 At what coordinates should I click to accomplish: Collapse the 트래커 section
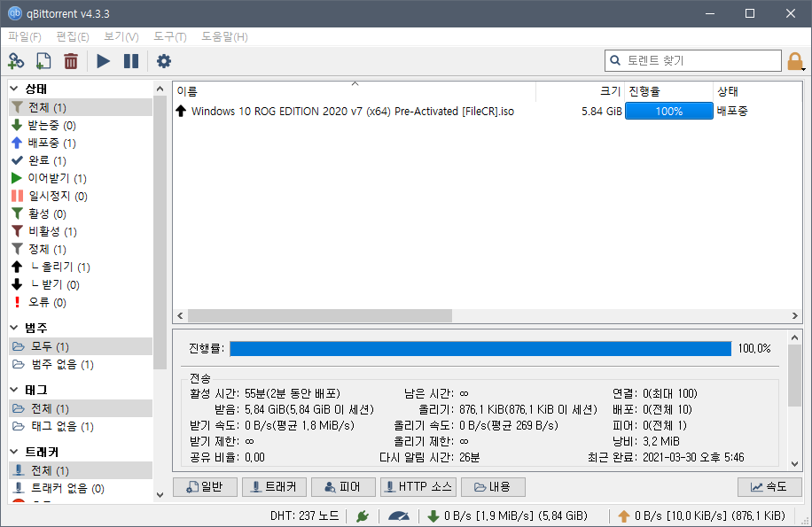(14, 452)
